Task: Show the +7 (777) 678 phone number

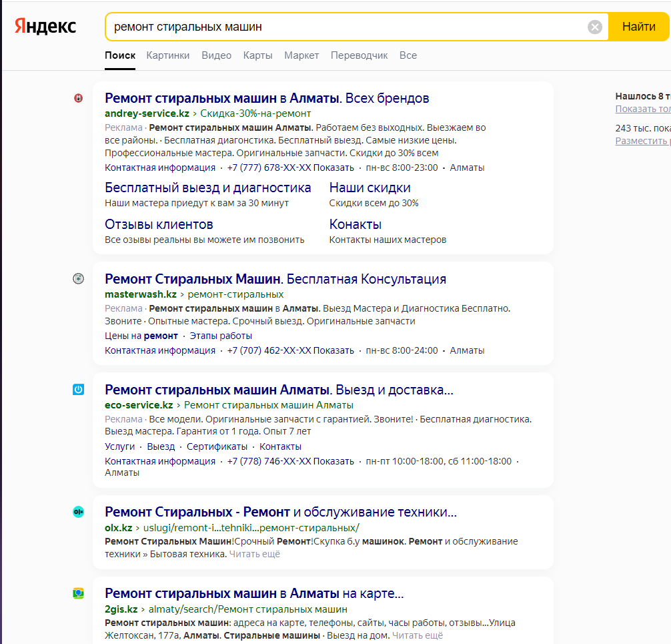Action: [291, 168]
